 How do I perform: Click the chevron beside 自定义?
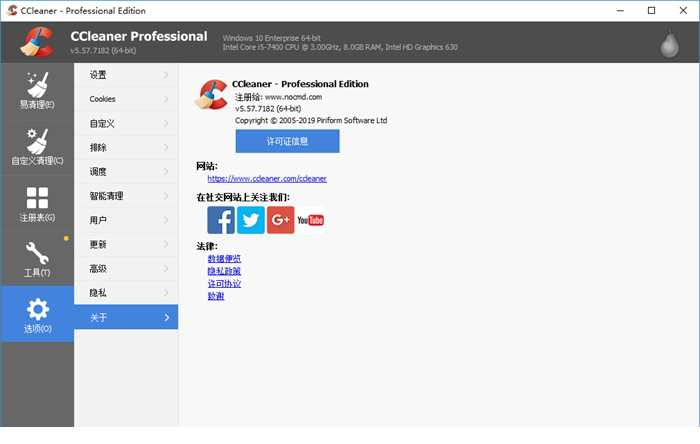167,124
